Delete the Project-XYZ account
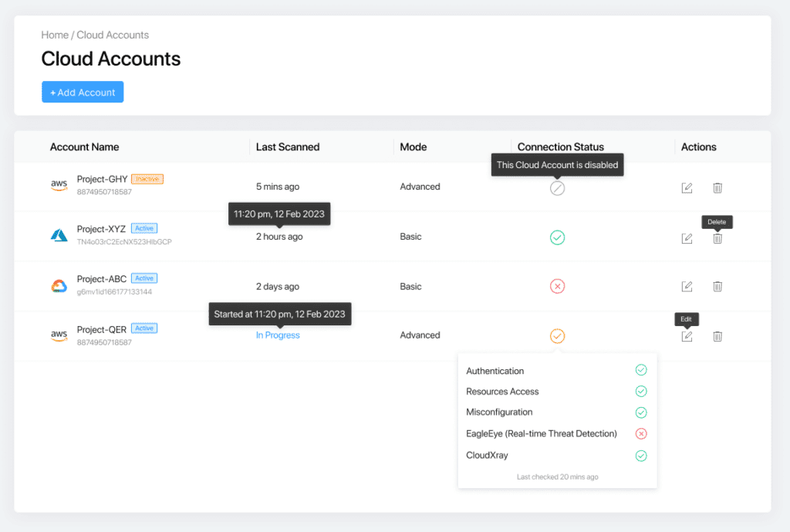This screenshot has width=790, height=532. (x=717, y=238)
